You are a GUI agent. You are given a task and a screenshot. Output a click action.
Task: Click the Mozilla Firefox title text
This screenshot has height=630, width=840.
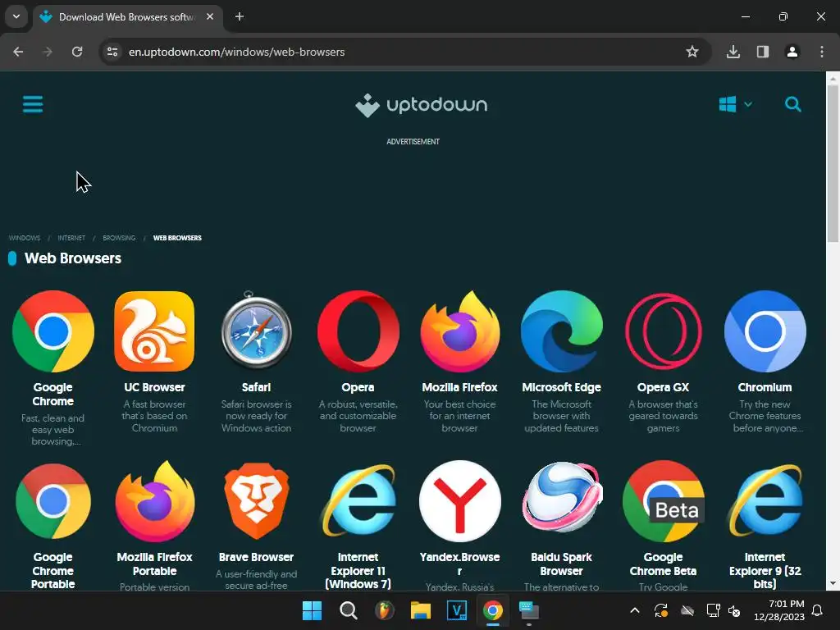(459, 387)
